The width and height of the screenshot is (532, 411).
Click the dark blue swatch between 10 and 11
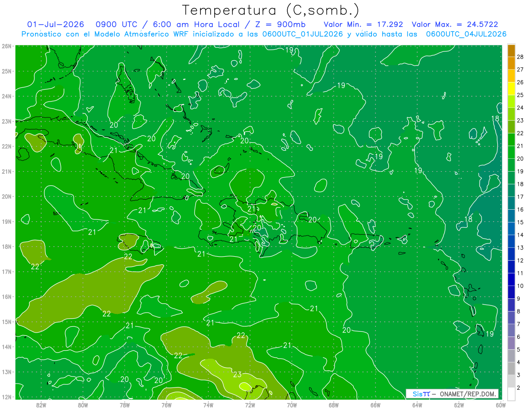coord(511,279)
